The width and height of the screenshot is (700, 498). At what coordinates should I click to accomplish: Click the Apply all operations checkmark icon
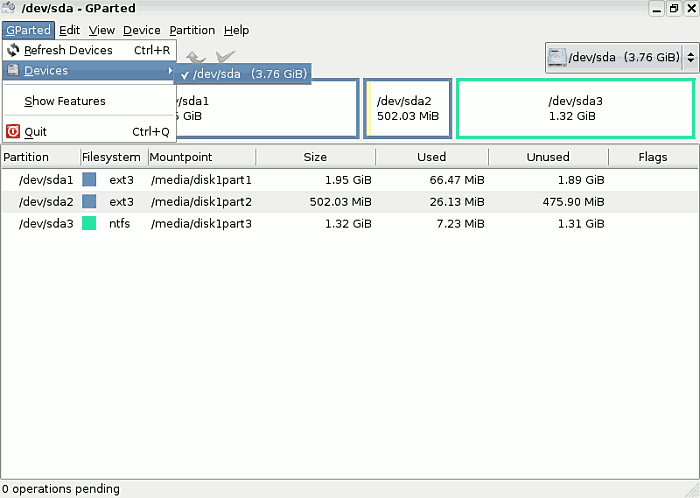[225, 59]
